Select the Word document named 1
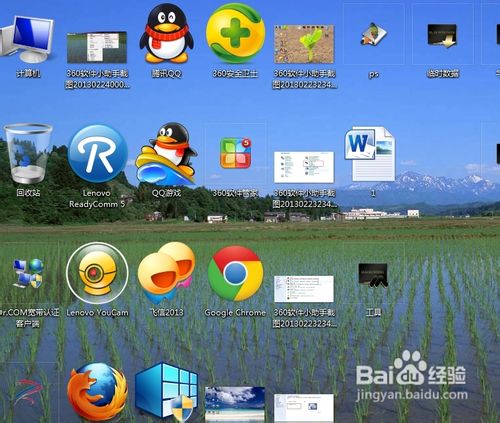The width and height of the screenshot is (500, 423). [x=370, y=154]
